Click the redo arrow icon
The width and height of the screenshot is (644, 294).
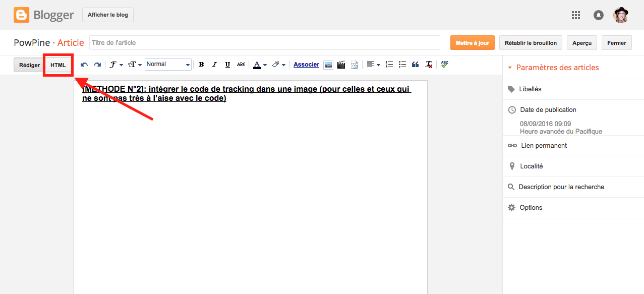pyautogui.click(x=97, y=65)
